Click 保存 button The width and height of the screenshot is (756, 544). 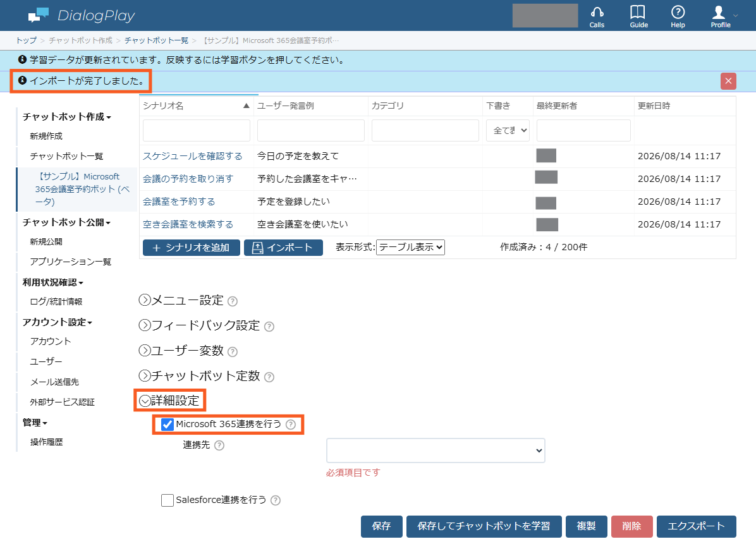381,526
